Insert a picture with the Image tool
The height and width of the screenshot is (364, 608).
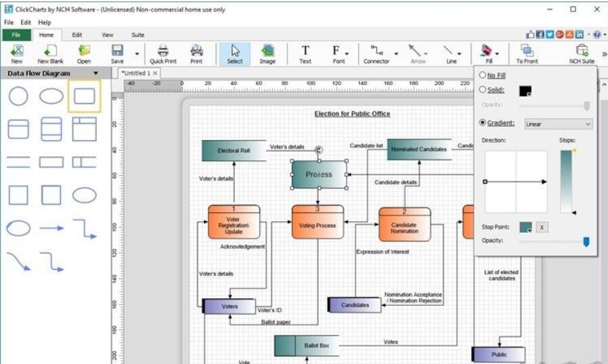tap(267, 54)
